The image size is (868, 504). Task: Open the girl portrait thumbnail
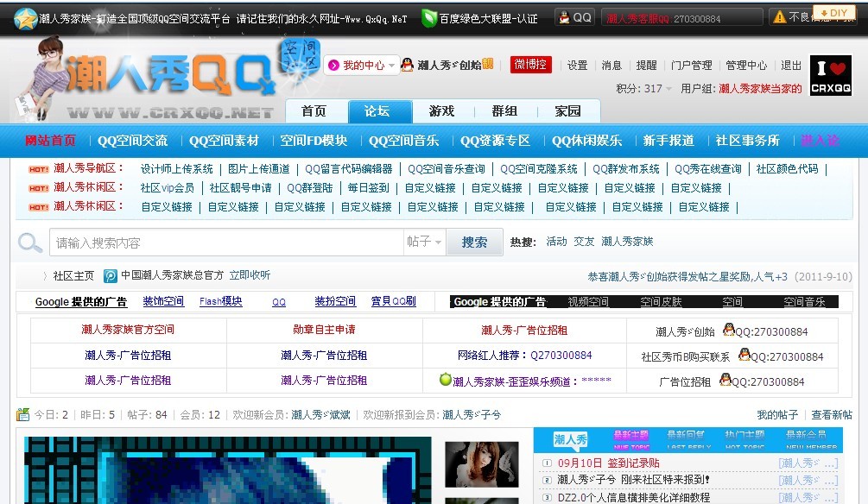482,464
